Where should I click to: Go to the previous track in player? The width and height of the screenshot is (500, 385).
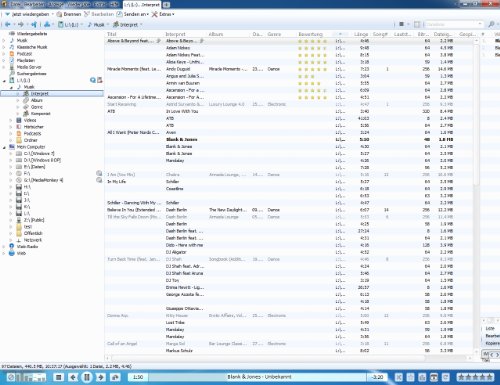click(73, 377)
